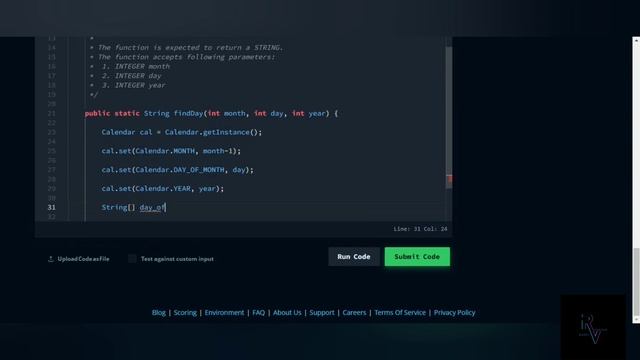
Task: Open the About Us footer link
Action: pos(287,313)
